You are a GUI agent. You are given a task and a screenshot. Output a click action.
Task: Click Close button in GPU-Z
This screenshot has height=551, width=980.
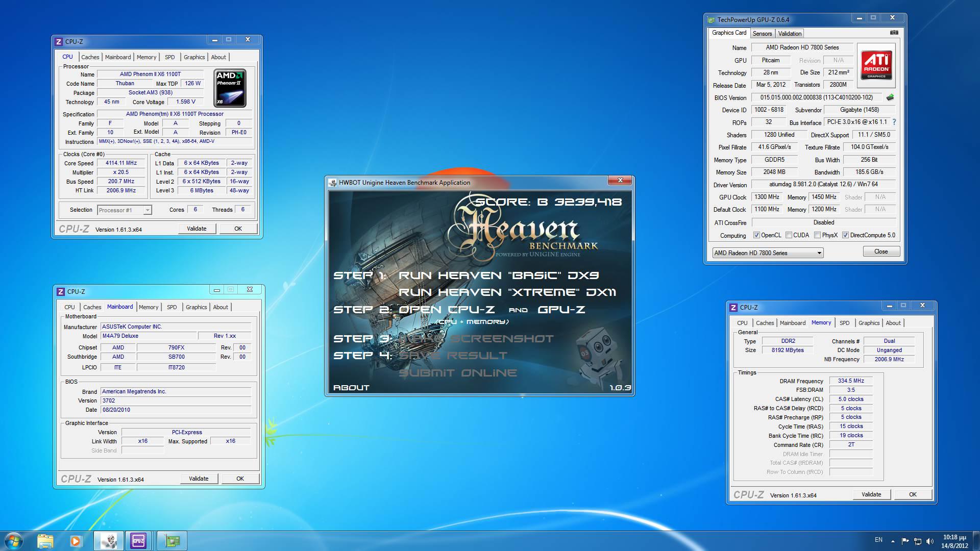[x=881, y=252]
